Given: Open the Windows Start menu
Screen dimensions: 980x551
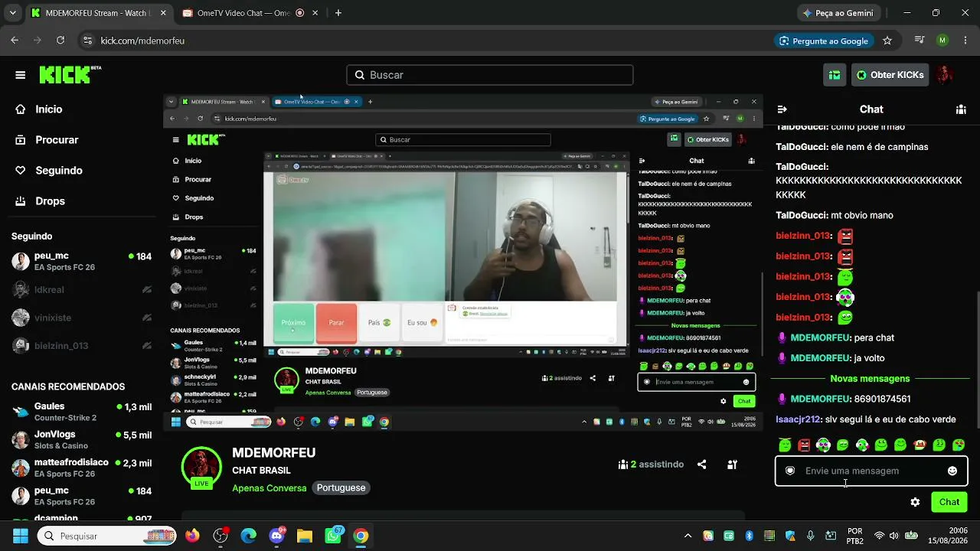Looking at the screenshot, I should (x=21, y=536).
